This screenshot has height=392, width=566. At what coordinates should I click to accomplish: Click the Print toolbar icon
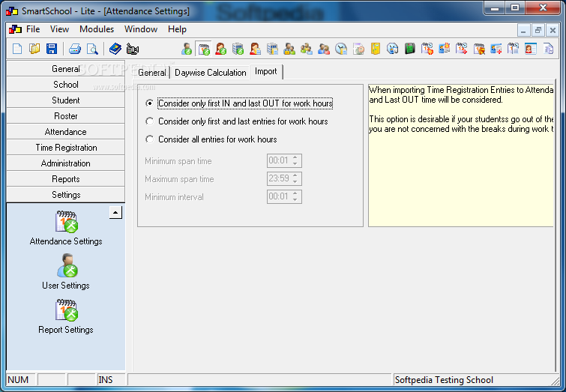[75, 49]
